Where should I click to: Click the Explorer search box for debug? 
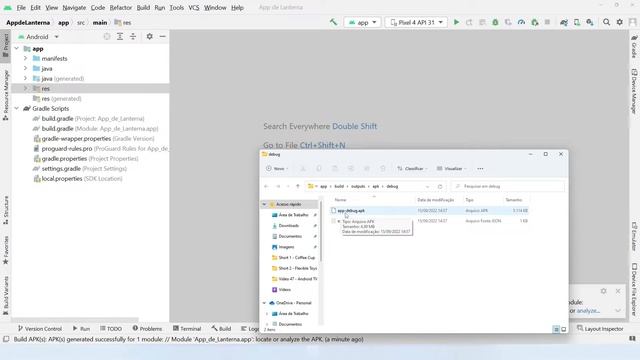508,187
